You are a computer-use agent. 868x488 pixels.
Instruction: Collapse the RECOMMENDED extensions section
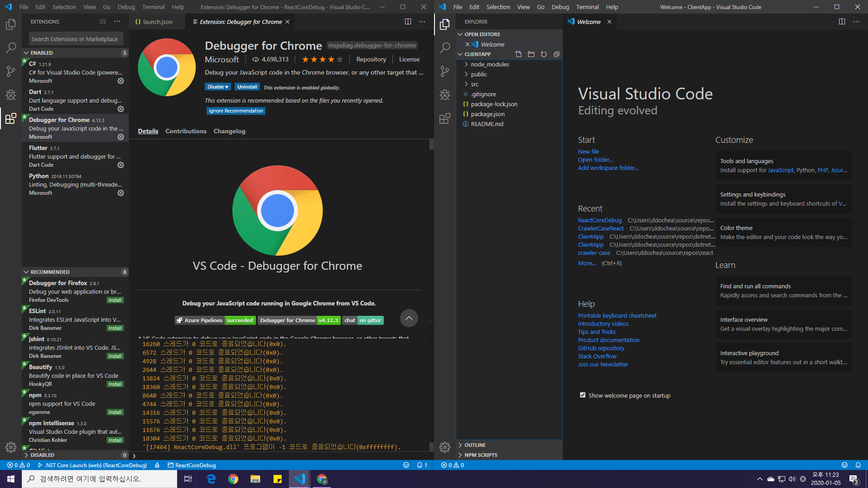coord(50,272)
